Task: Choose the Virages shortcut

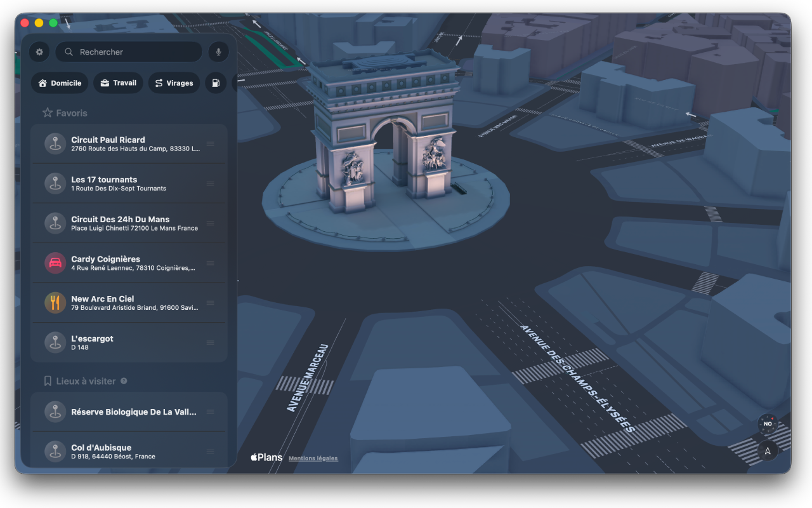Action: pyautogui.click(x=174, y=83)
